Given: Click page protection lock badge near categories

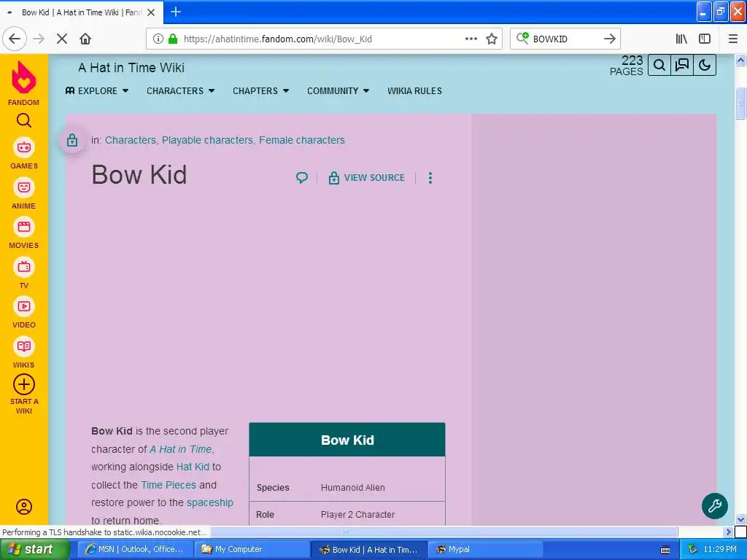Looking at the screenshot, I should (x=72, y=140).
